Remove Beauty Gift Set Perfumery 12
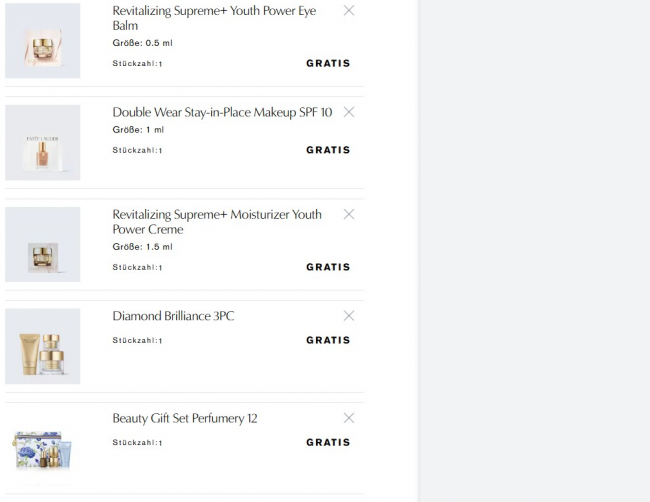The width and height of the screenshot is (650, 502). 349,418
